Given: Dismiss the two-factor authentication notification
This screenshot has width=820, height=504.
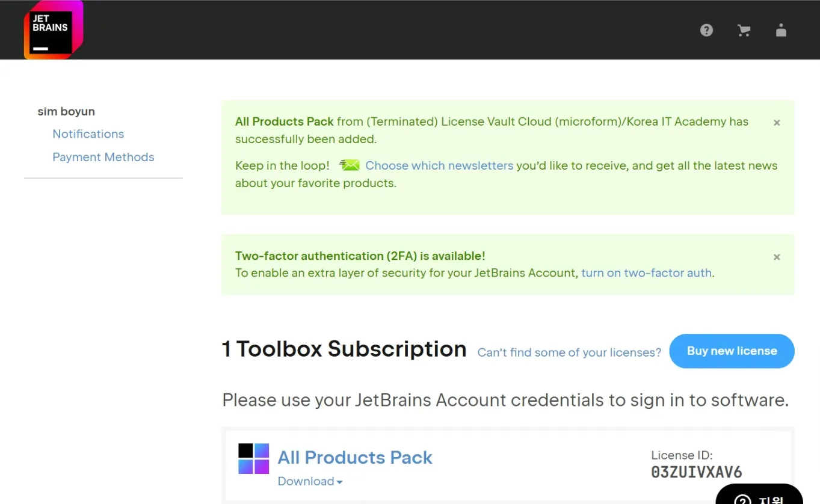Looking at the screenshot, I should (777, 257).
